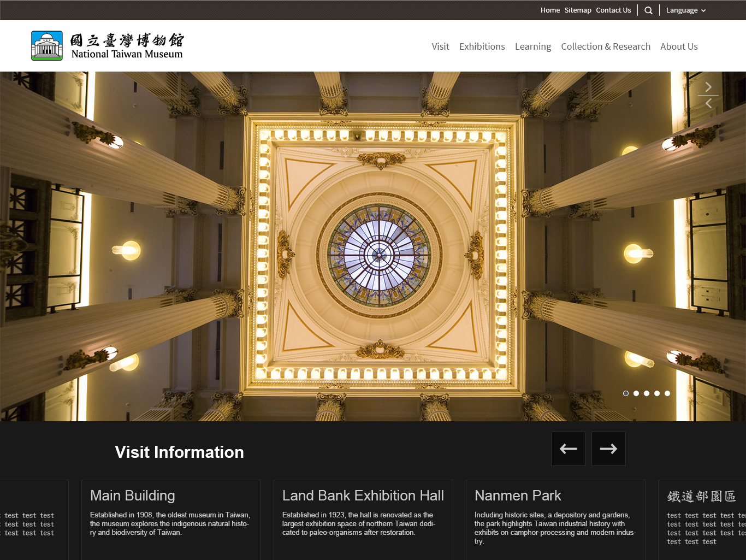This screenshot has height=560, width=746.
Task: Open the Exhibitions menu
Action: click(x=482, y=46)
